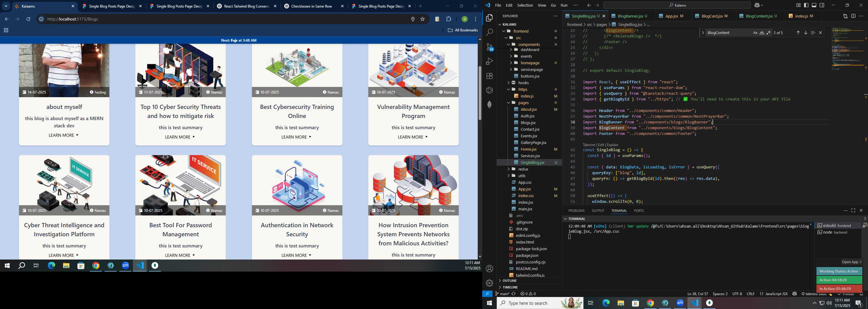Open the Accounts menu in VS Code
Viewport: 868px width, 309px height.
pos(489,269)
